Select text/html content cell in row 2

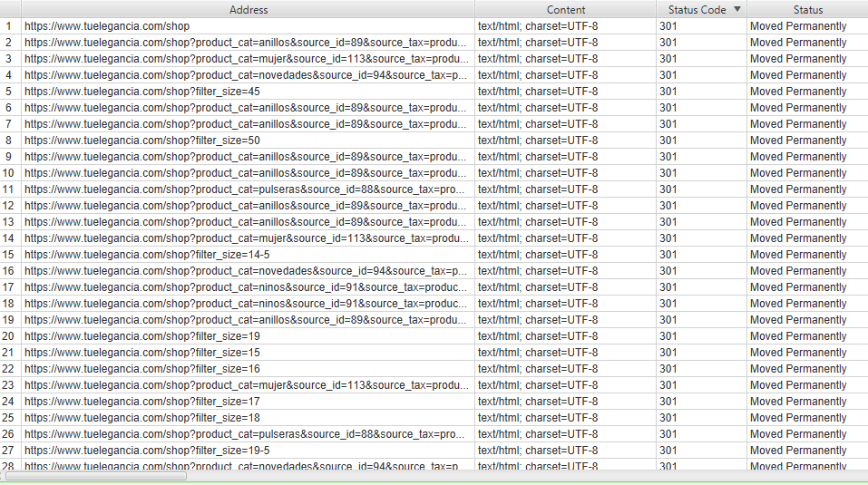(x=538, y=43)
